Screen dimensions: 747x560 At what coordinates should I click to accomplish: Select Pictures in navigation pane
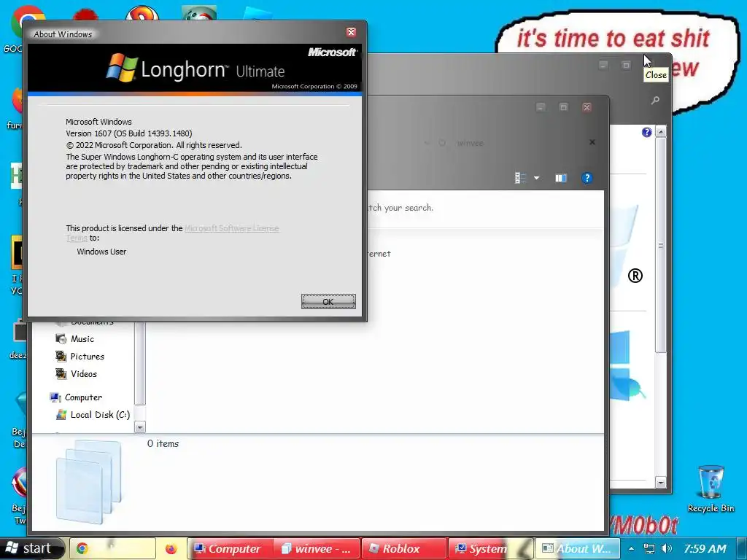88,356
